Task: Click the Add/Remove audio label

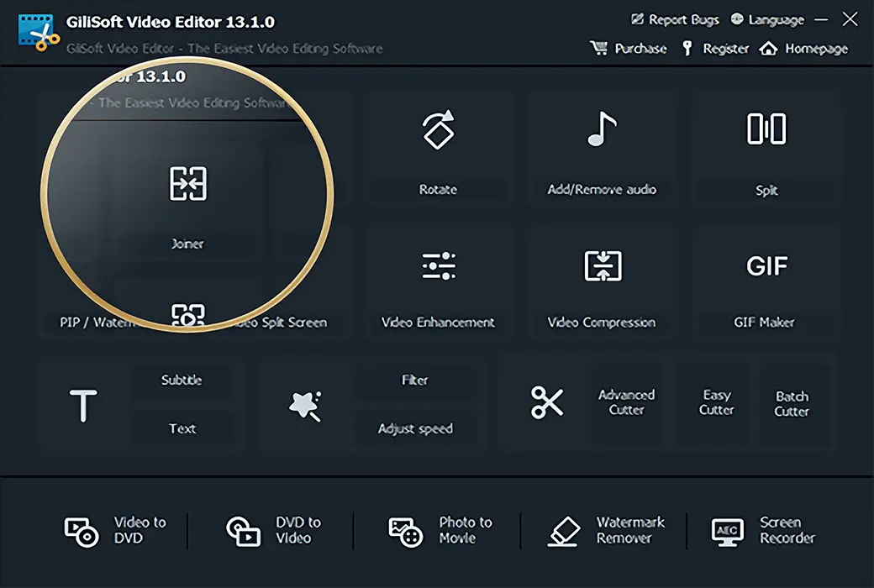Action: [602, 190]
